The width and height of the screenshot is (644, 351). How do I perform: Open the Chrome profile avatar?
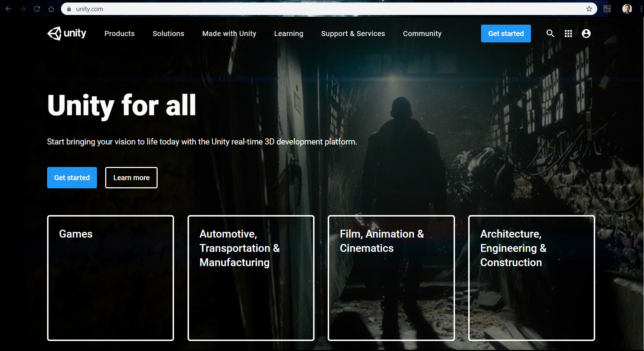tap(627, 9)
